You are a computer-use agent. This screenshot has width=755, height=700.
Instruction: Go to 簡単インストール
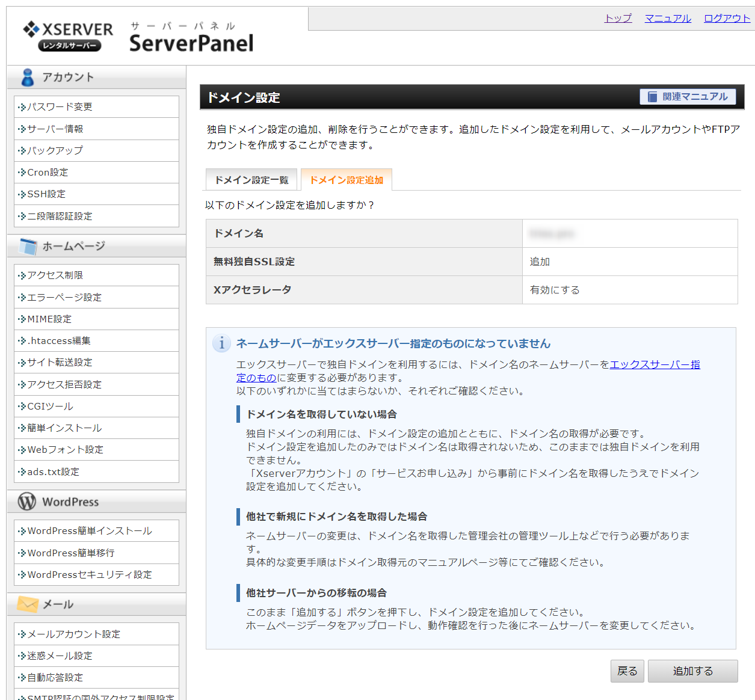tap(96, 428)
